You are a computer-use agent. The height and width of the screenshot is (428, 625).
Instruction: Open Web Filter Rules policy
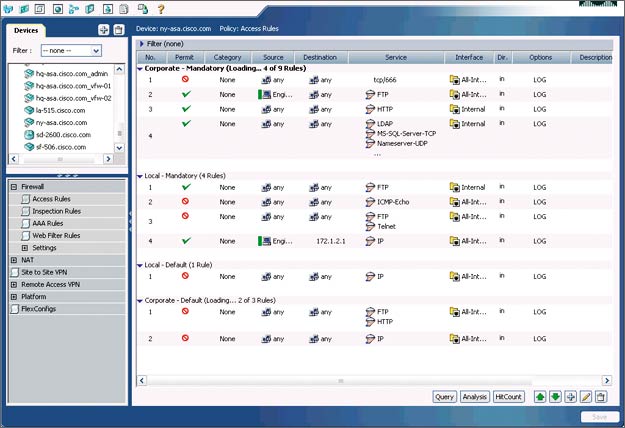click(56, 236)
